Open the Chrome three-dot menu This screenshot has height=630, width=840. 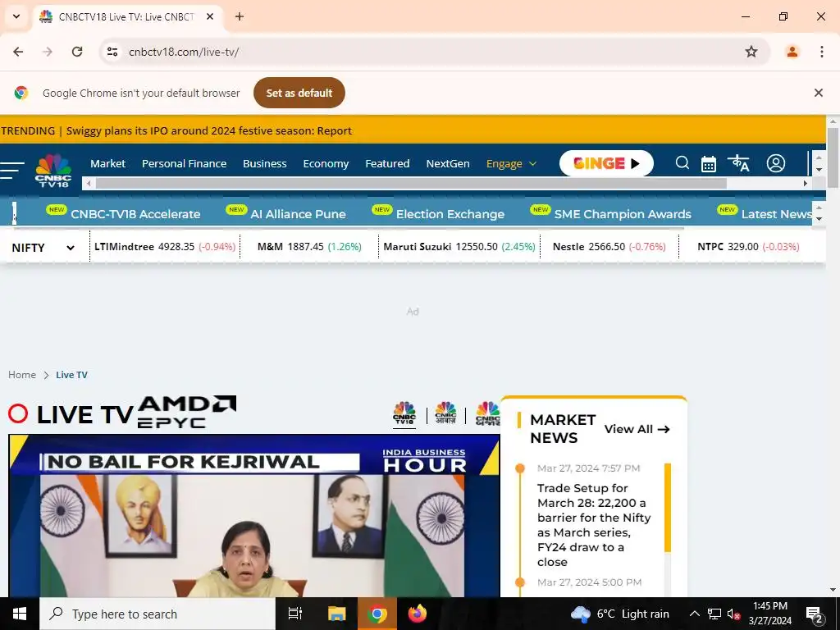click(822, 52)
